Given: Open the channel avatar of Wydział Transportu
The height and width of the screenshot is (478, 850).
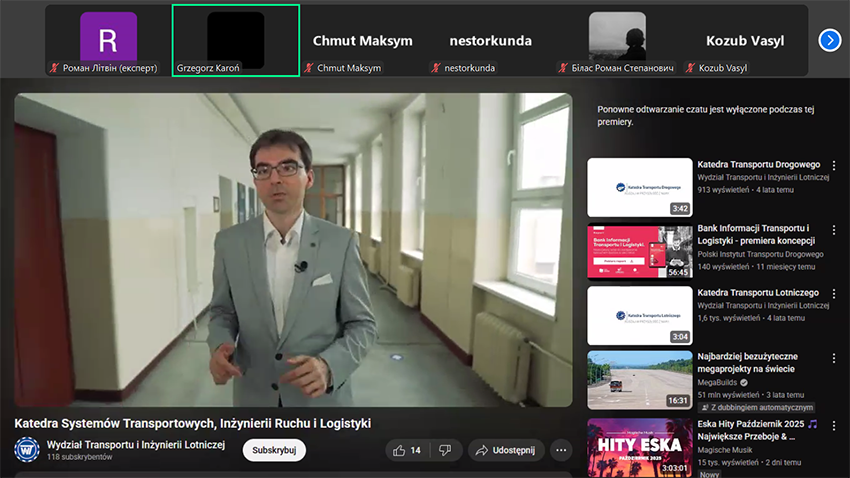Looking at the screenshot, I should (26, 449).
